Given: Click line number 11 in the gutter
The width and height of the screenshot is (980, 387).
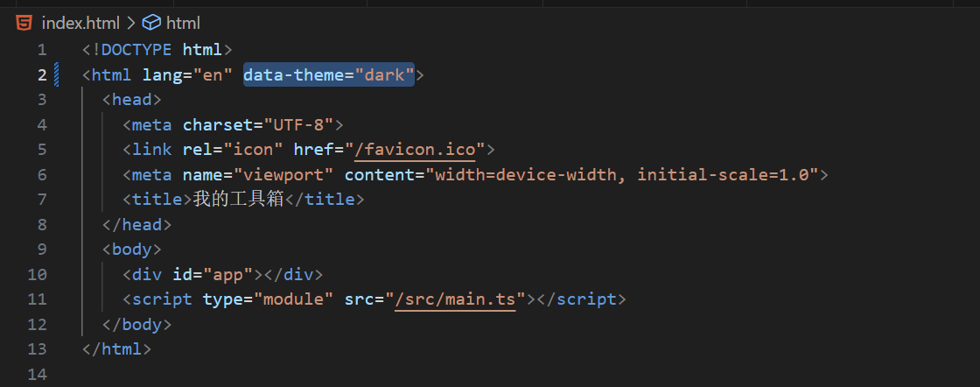Looking at the screenshot, I should click(37, 299).
